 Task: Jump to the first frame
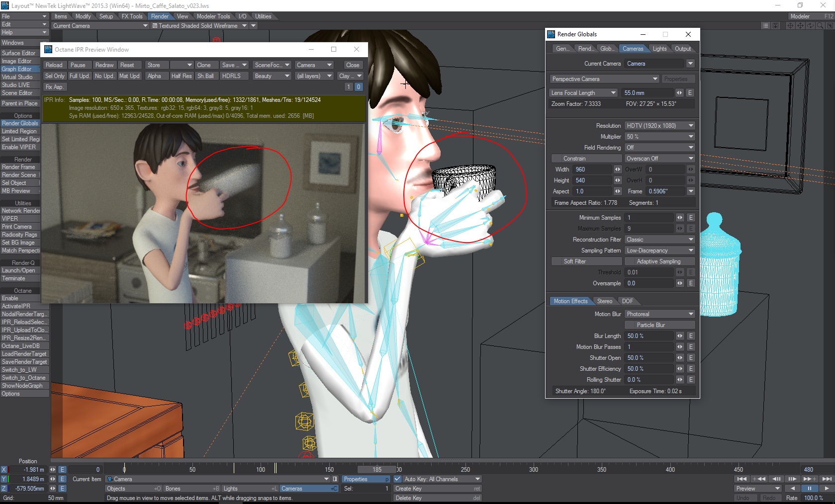point(742,479)
